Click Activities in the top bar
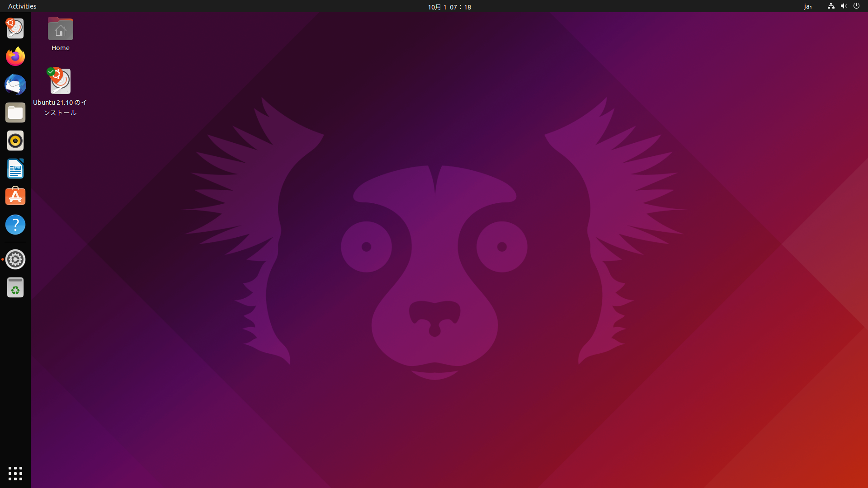 pos(22,6)
